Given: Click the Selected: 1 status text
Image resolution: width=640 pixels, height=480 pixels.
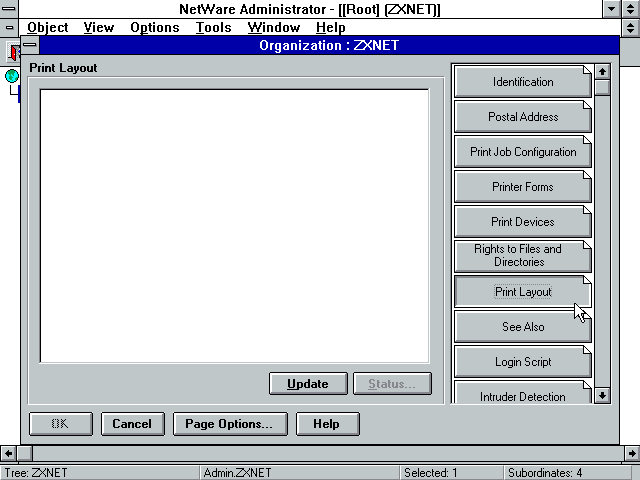Looking at the screenshot, I should pyautogui.click(x=430, y=473).
